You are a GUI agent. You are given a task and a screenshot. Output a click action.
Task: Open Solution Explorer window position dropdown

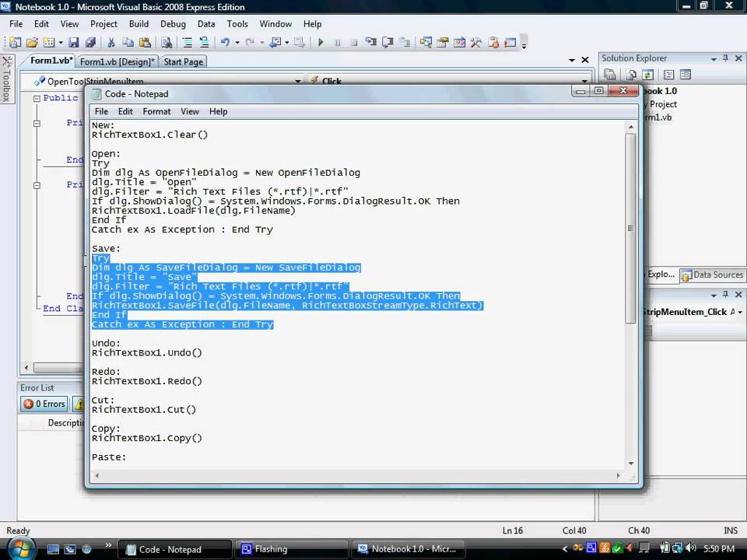tap(714, 59)
